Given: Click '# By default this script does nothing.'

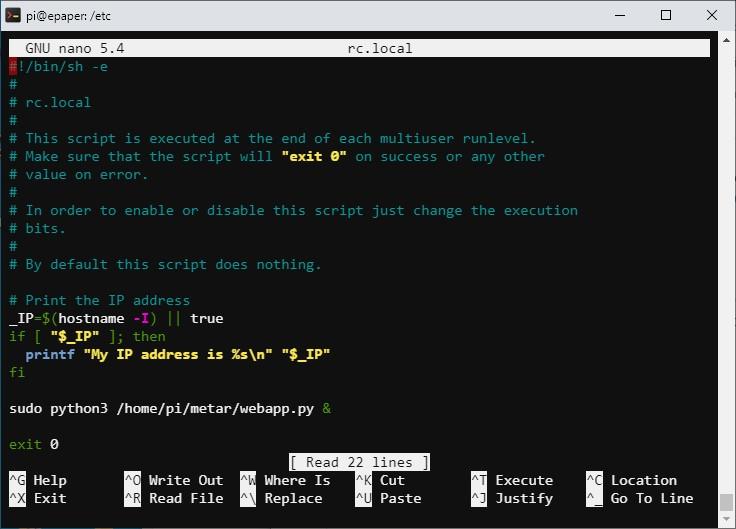Looking at the screenshot, I should [165, 264].
